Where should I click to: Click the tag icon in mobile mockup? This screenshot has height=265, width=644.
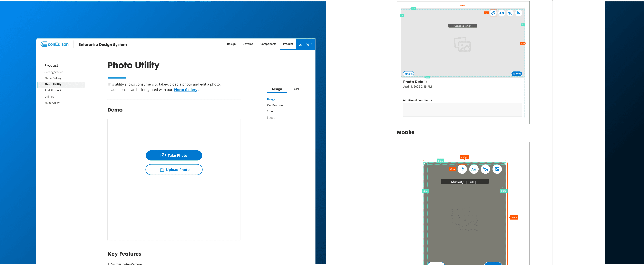pos(462,169)
